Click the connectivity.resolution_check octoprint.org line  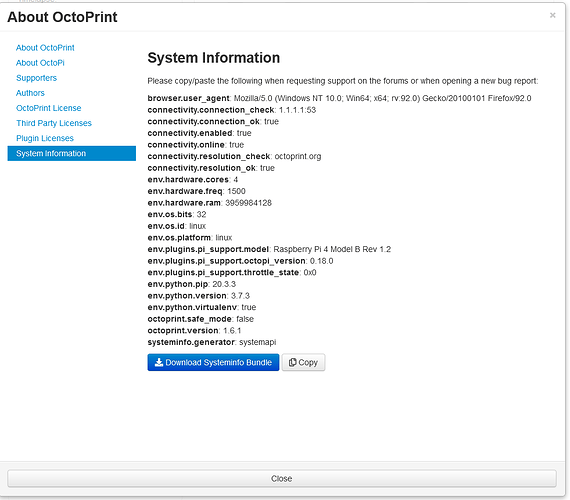pos(234,156)
